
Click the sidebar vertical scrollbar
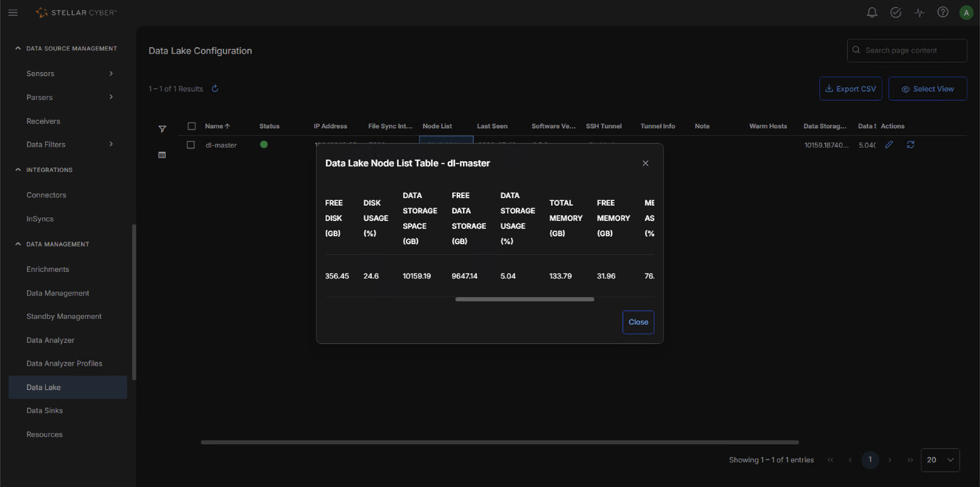click(134, 302)
